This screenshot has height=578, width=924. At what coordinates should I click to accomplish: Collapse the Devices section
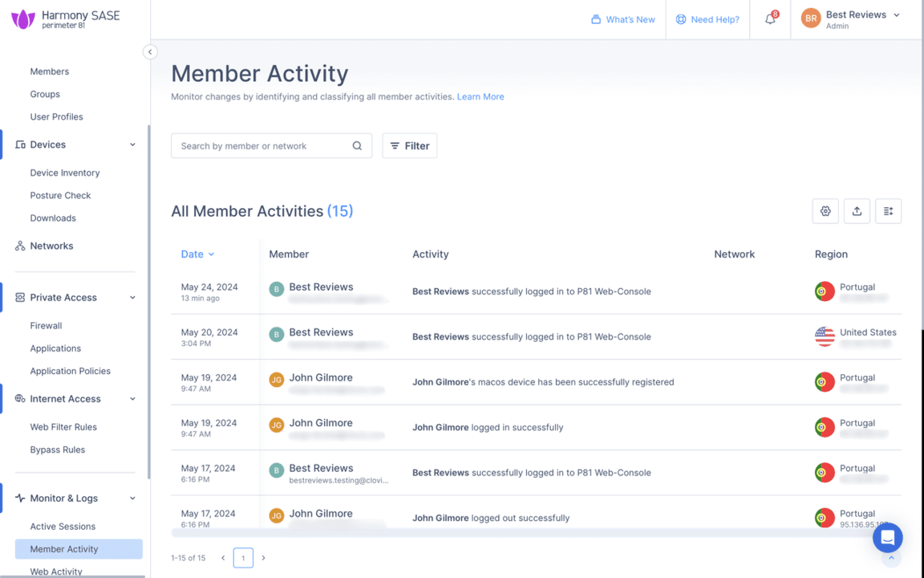point(132,144)
